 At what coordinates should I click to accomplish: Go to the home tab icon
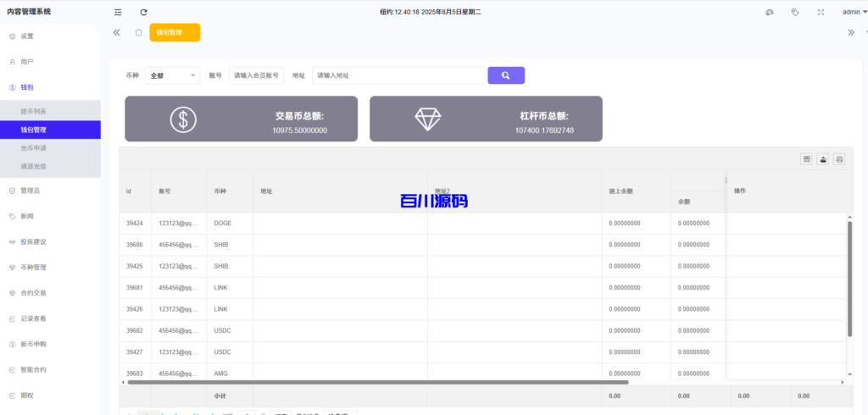138,32
